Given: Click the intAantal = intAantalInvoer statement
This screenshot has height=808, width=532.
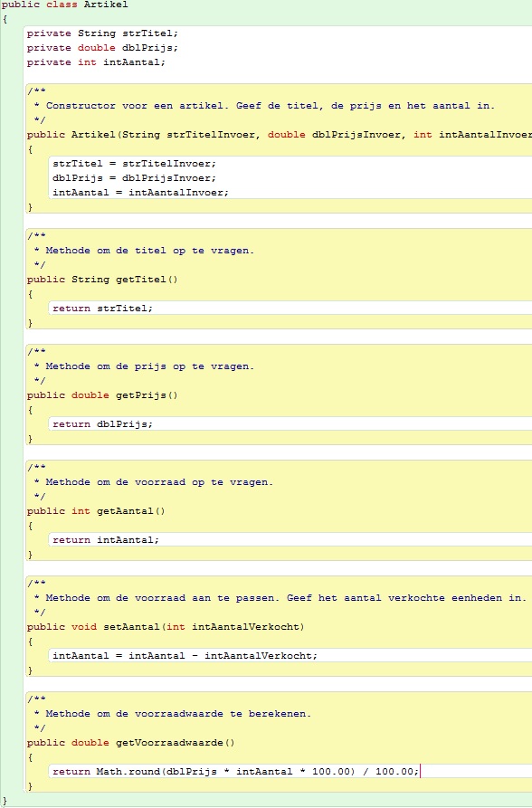Looking at the screenshot, I should pyautogui.click(x=140, y=192).
